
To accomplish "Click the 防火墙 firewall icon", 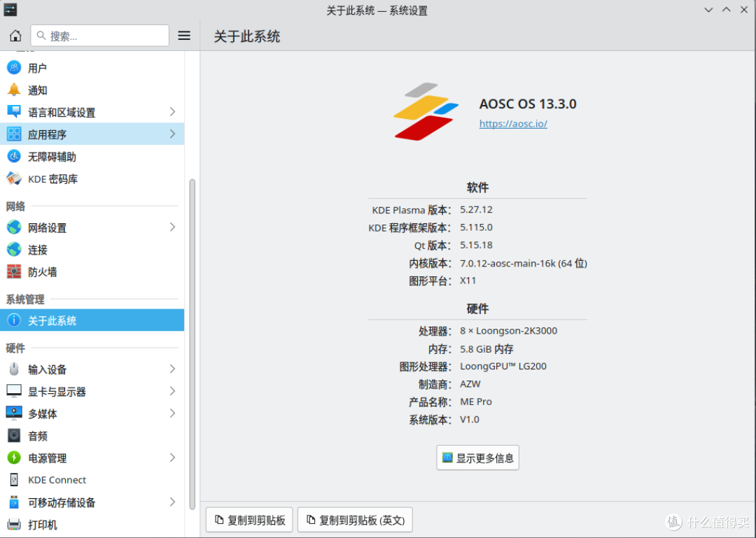I will 14,271.
